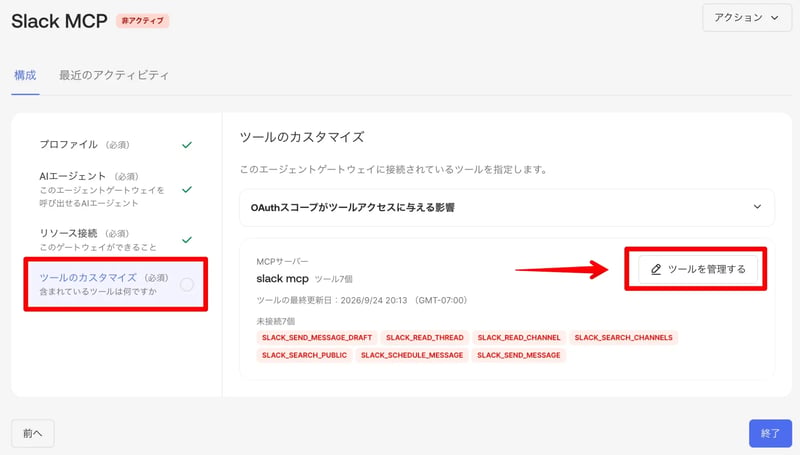800x455 pixels.
Task: Click the SLACK_READ_CHANNEL tag
Action: pyautogui.click(x=519, y=338)
